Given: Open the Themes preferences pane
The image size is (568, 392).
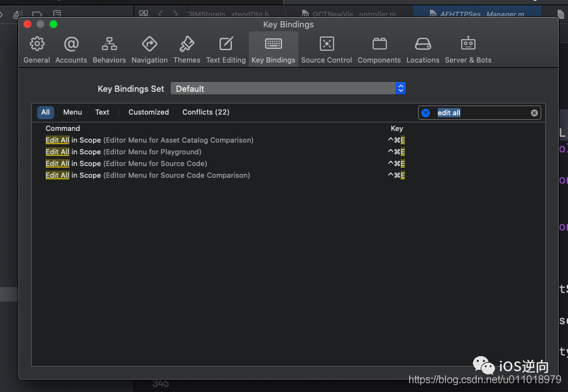Looking at the screenshot, I should point(186,50).
